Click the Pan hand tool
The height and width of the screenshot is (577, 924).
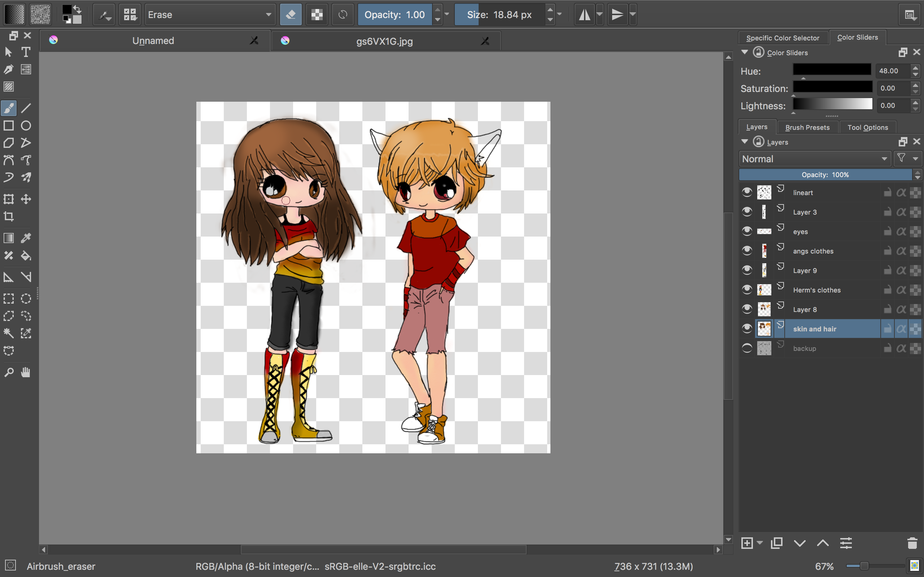coord(26,372)
